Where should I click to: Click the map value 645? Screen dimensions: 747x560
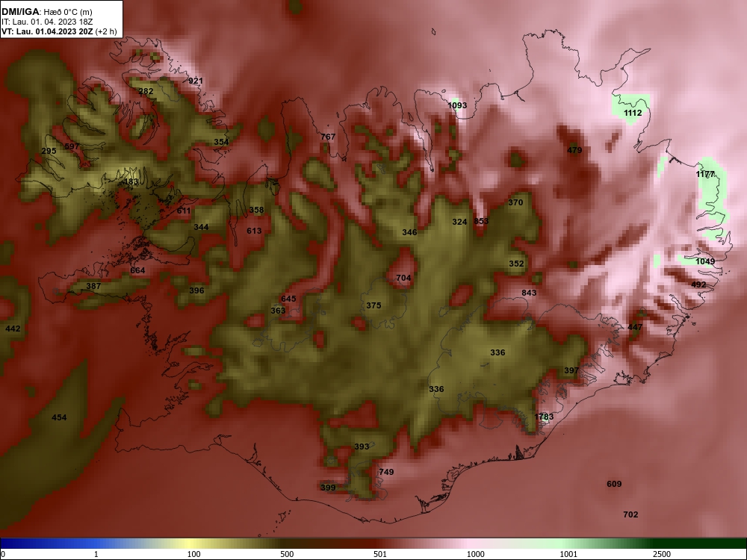pyautogui.click(x=288, y=299)
